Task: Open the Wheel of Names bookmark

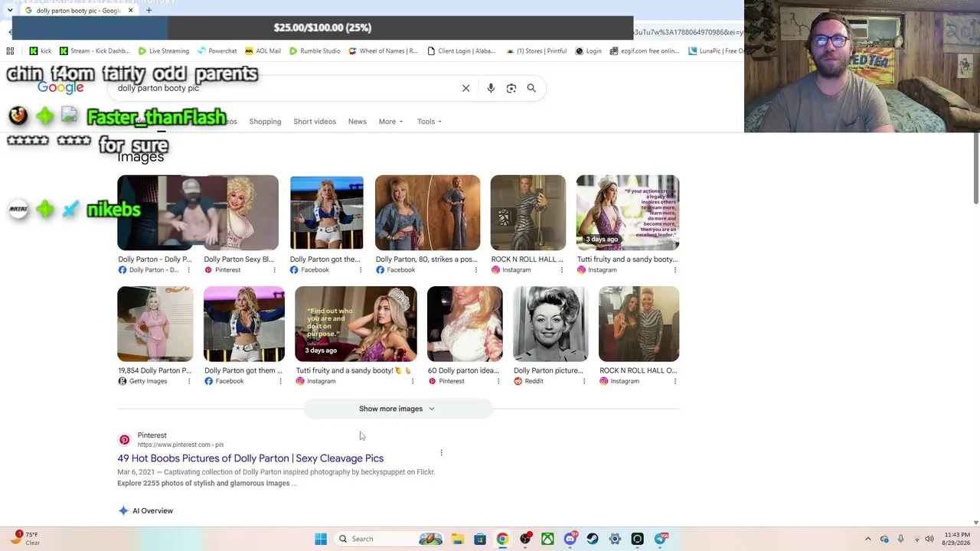Action: [383, 51]
